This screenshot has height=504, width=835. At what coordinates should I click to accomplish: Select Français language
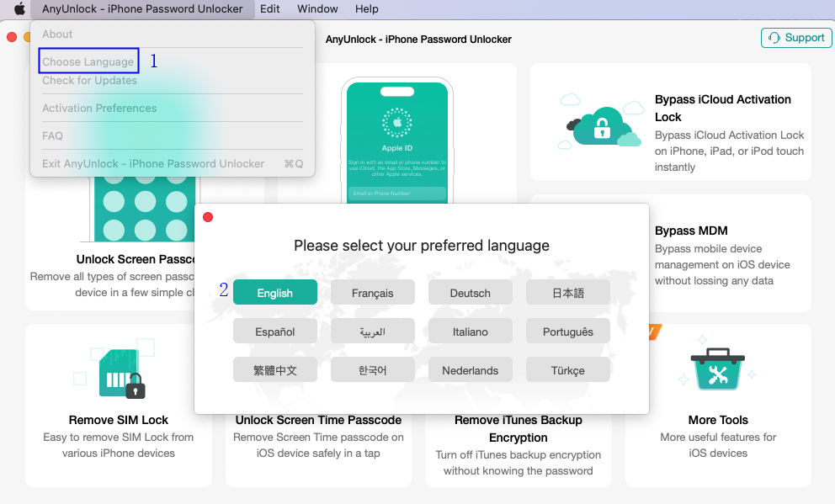[x=372, y=293]
